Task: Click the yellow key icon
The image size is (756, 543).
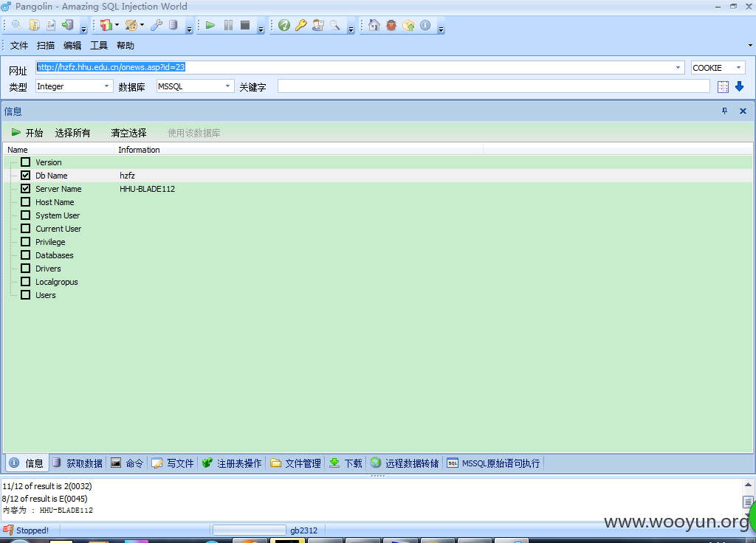Action: (301, 25)
